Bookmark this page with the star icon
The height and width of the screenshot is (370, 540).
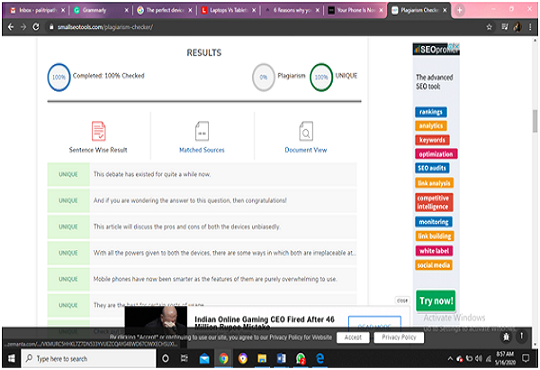pos(489,27)
